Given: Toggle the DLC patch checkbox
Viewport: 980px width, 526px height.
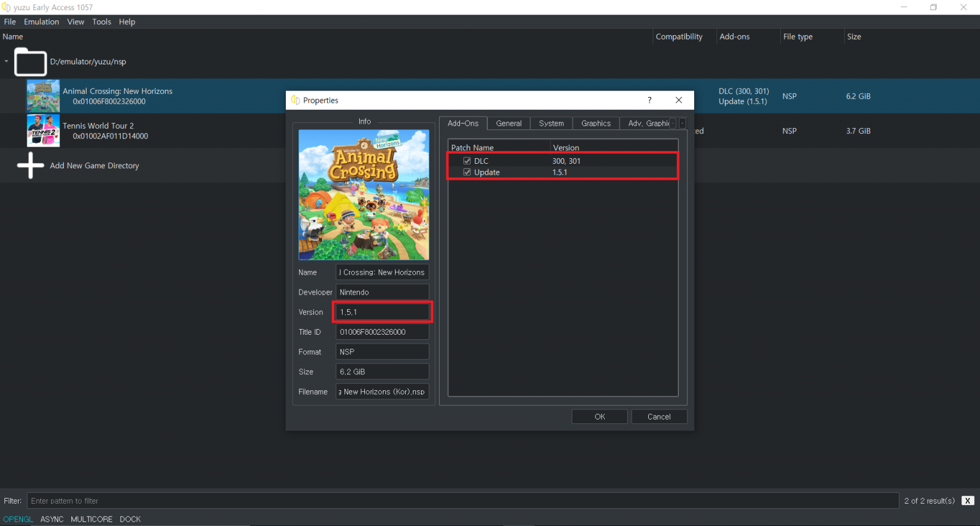Looking at the screenshot, I should (467, 161).
